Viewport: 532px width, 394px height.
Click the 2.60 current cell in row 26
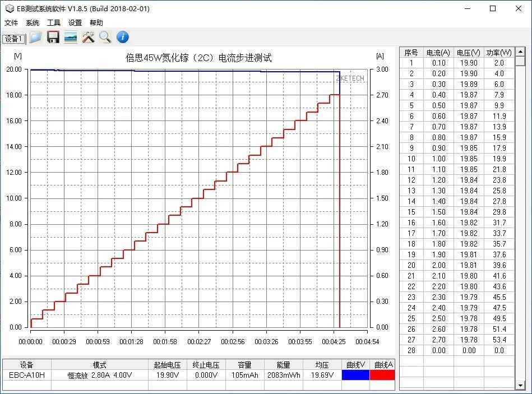438,329
